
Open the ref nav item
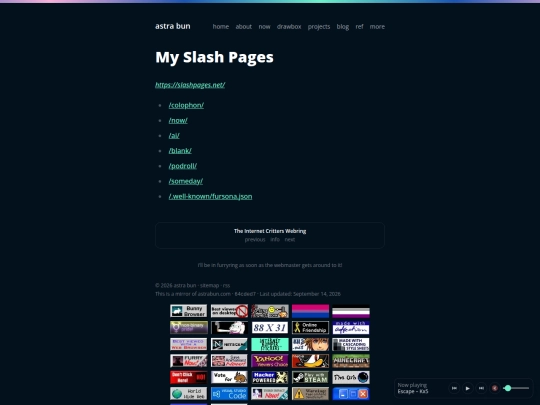(x=359, y=27)
